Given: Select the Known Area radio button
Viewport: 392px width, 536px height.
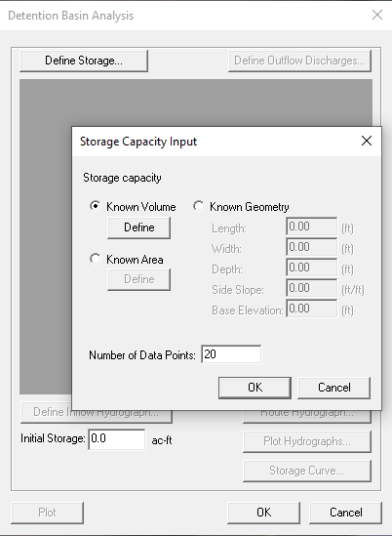Looking at the screenshot, I should (x=96, y=259).
